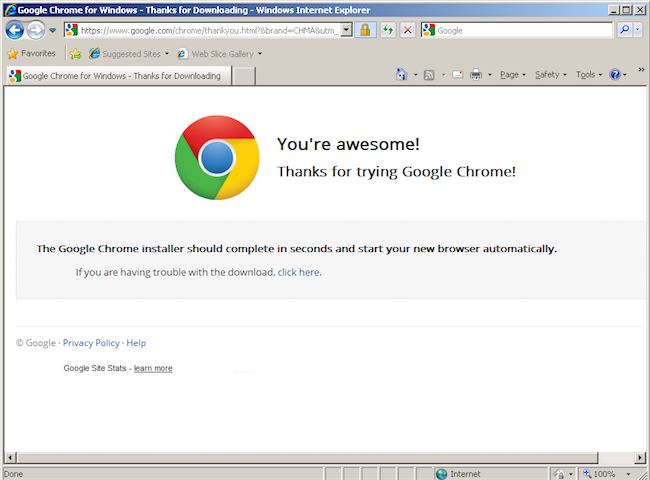
Task: Click the 100% zoom level button
Action: (x=599, y=474)
